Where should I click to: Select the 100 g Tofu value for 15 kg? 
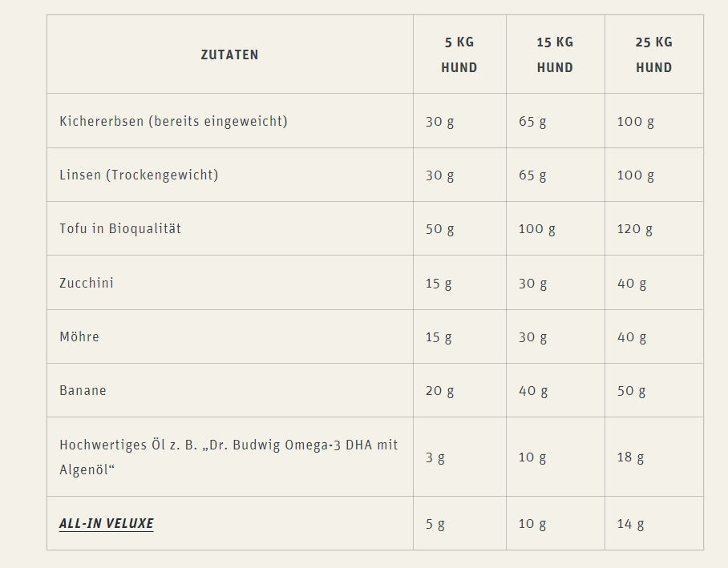[x=536, y=229]
